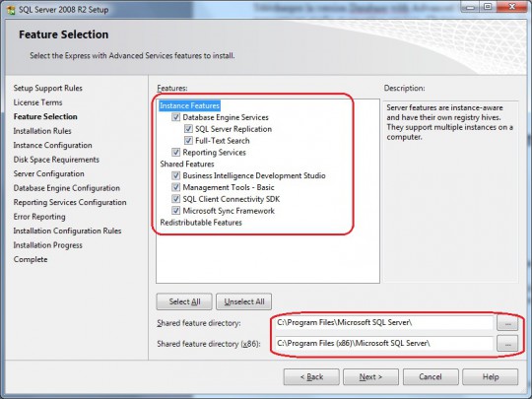The width and height of the screenshot is (532, 399).
Task: Toggle Full-Text Search checkbox
Action: [188, 141]
